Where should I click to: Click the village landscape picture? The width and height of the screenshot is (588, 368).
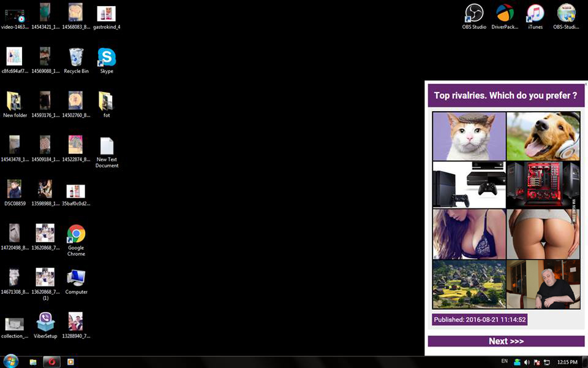click(x=469, y=284)
